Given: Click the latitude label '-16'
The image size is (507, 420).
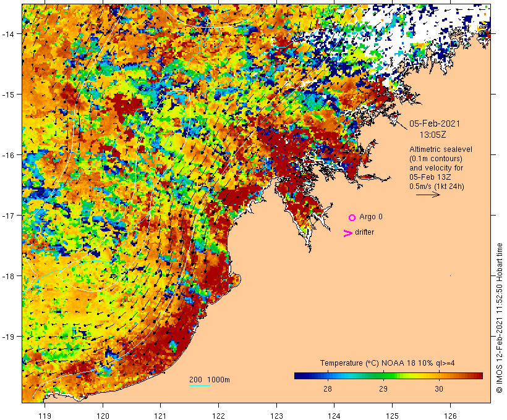Looking at the screenshot, I should (7, 155).
